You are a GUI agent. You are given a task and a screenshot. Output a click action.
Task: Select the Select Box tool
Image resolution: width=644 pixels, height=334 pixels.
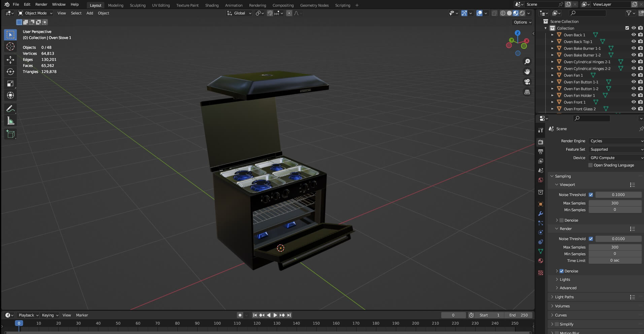pos(10,35)
